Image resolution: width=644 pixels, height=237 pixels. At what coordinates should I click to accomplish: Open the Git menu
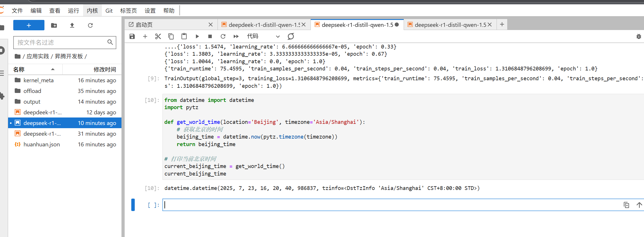109,11
